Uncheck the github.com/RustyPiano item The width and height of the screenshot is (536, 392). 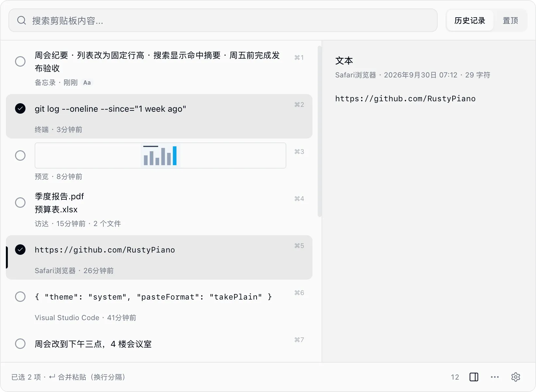[x=20, y=250]
